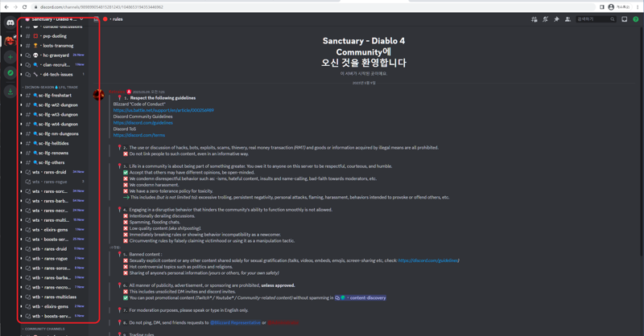Open the hc-graveyard forum channel

click(53, 55)
